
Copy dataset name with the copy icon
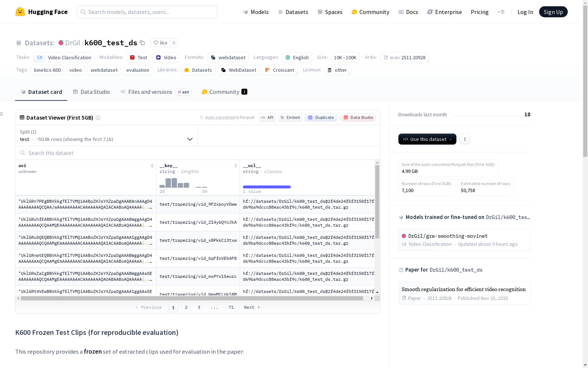(x=142, y=43)
